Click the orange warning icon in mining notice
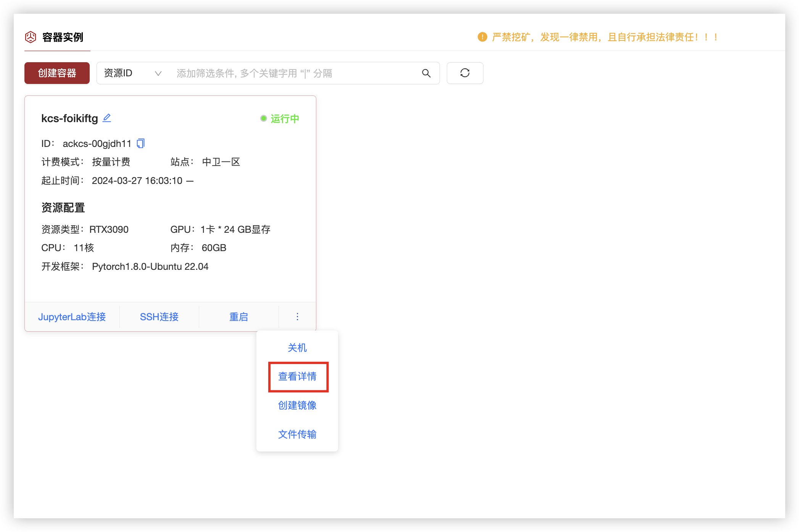The width and height of the screenshot is (799, 532). coord(482,37)
